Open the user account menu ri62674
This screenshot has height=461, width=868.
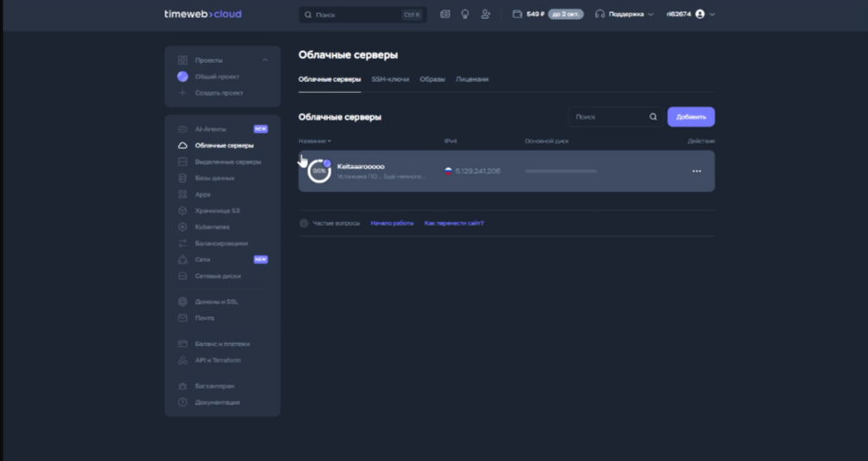(x=691, y=15)
